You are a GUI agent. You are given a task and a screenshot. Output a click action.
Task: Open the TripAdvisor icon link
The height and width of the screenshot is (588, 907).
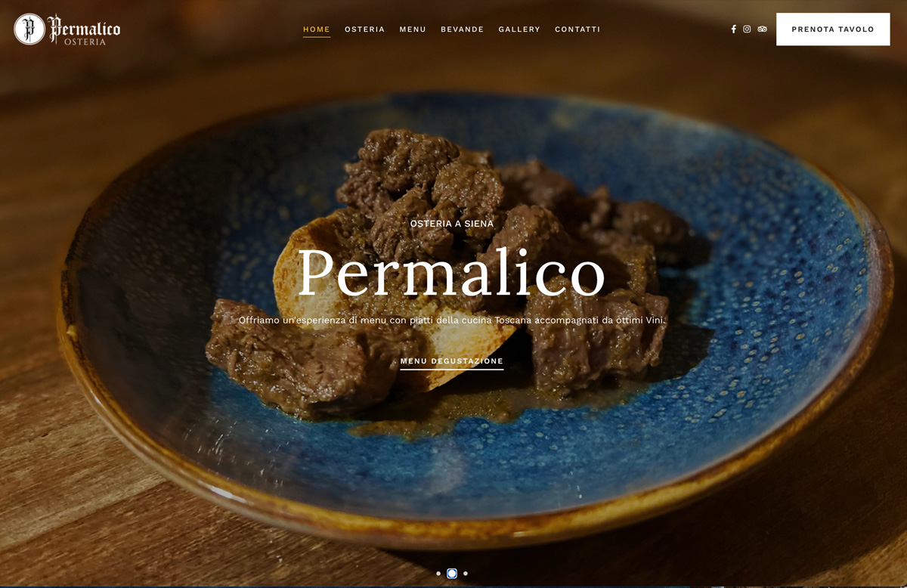click(762, 29)
